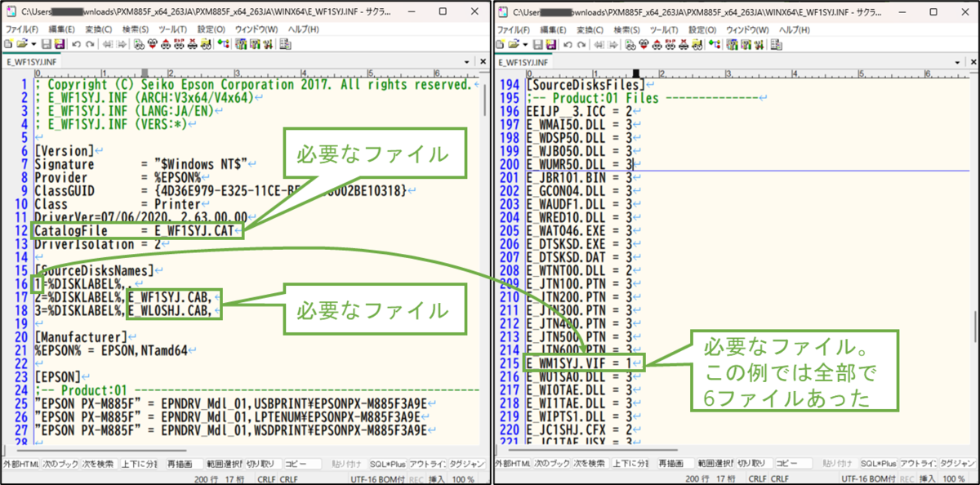980x485 pixels.
Task: Toggle 挿入 insert mode in left window status bar
Action: click(436, 478)
